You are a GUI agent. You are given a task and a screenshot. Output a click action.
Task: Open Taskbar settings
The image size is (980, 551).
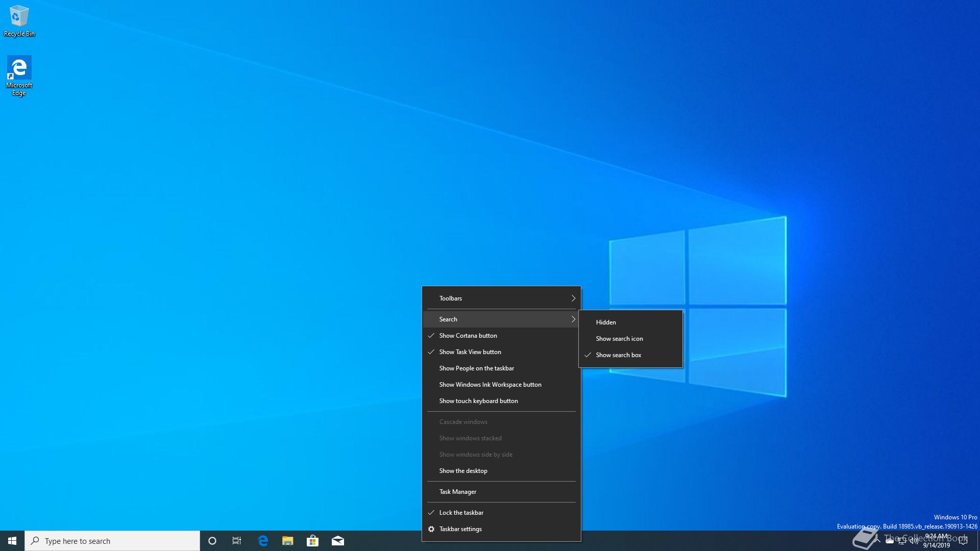coord(502,529)
